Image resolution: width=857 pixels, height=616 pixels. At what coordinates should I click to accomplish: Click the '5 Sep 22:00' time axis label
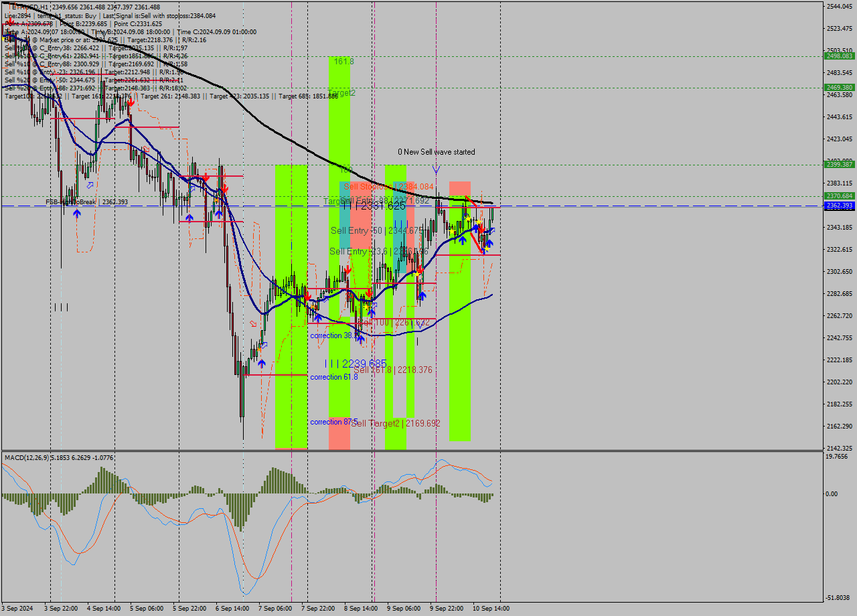[189, 609]
